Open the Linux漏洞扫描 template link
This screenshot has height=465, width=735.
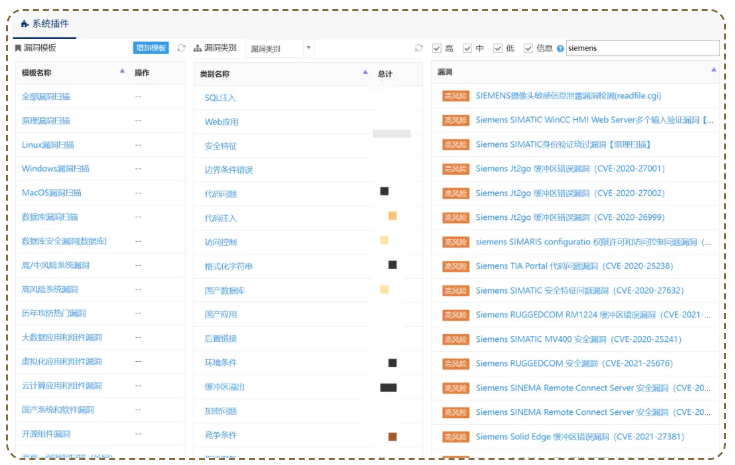46,145
